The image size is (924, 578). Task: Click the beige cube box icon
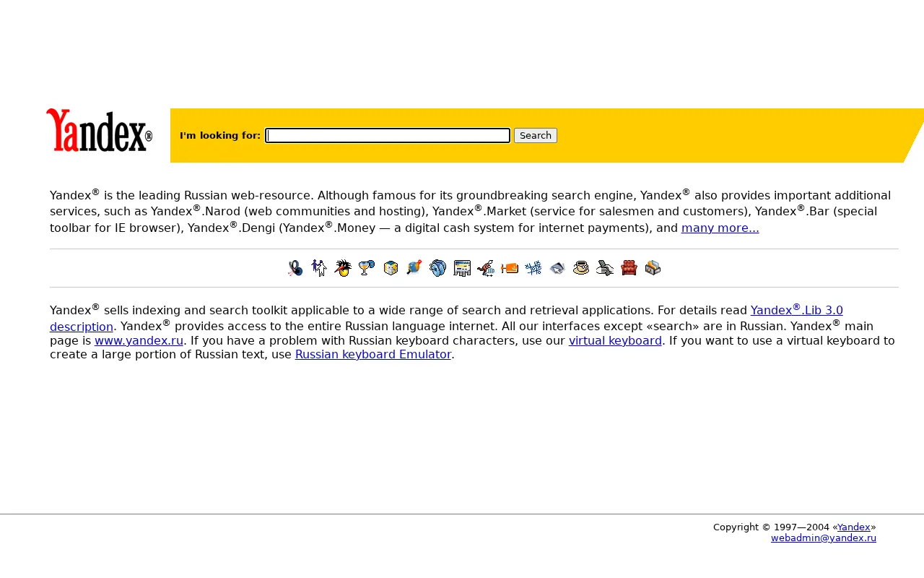[391, 268]
